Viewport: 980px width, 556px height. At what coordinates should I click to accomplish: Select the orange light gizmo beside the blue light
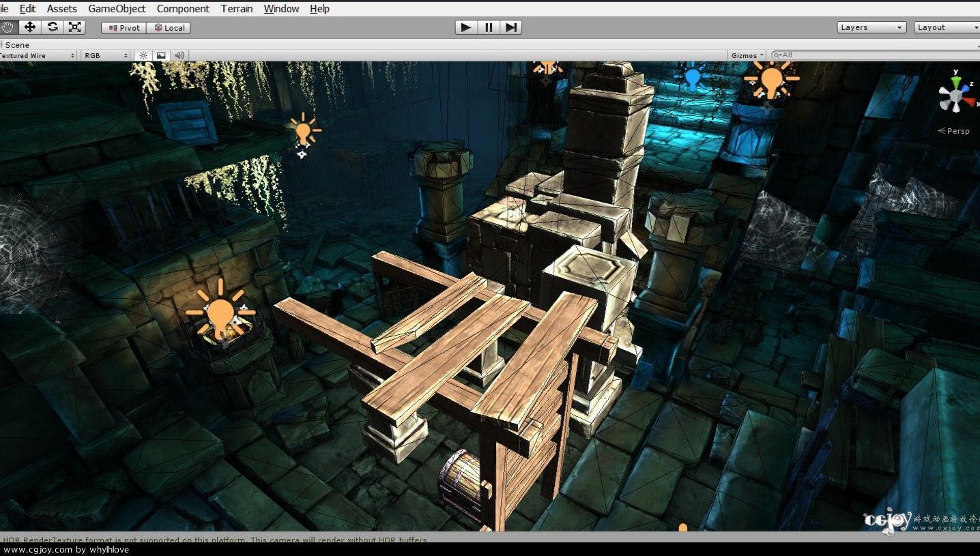pos(772,79)
